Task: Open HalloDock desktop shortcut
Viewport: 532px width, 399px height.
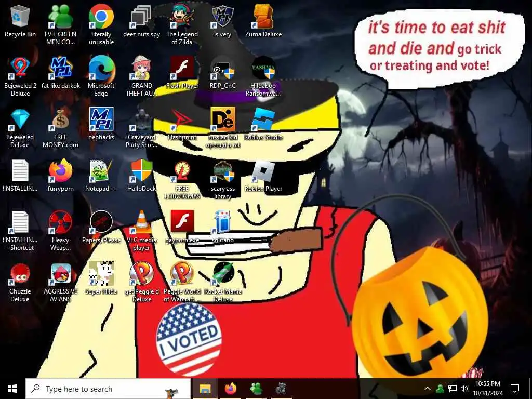Action: (141, 176)
